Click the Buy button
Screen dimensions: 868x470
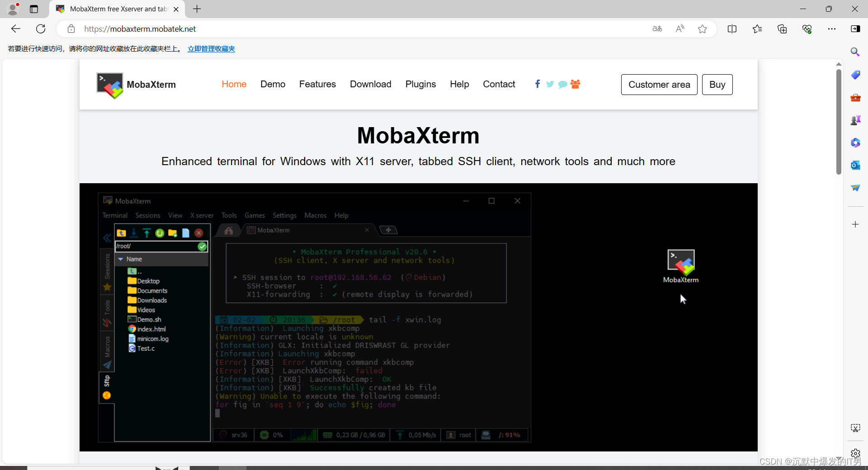[717, 84]
